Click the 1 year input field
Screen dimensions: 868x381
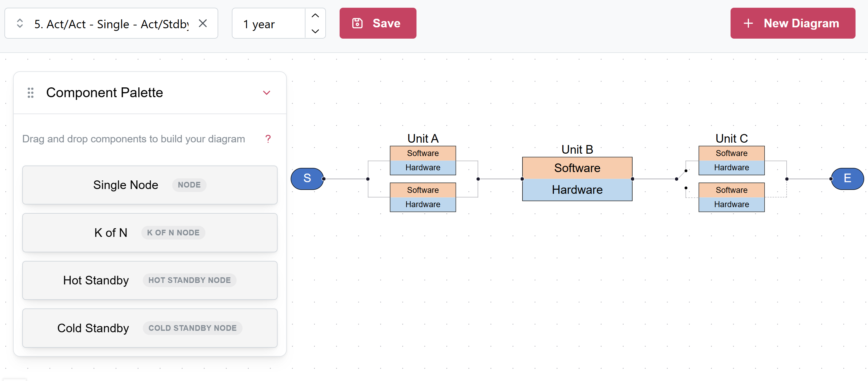pos(269,23)
